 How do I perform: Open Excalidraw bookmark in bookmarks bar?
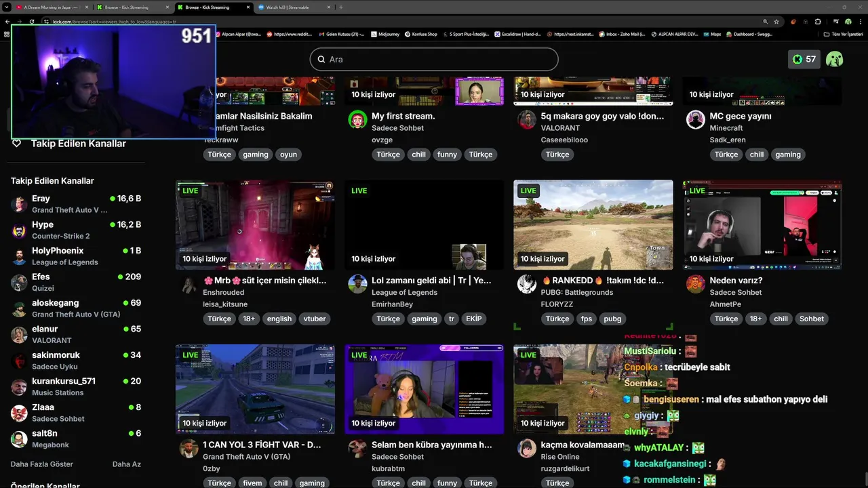[517, 34]
